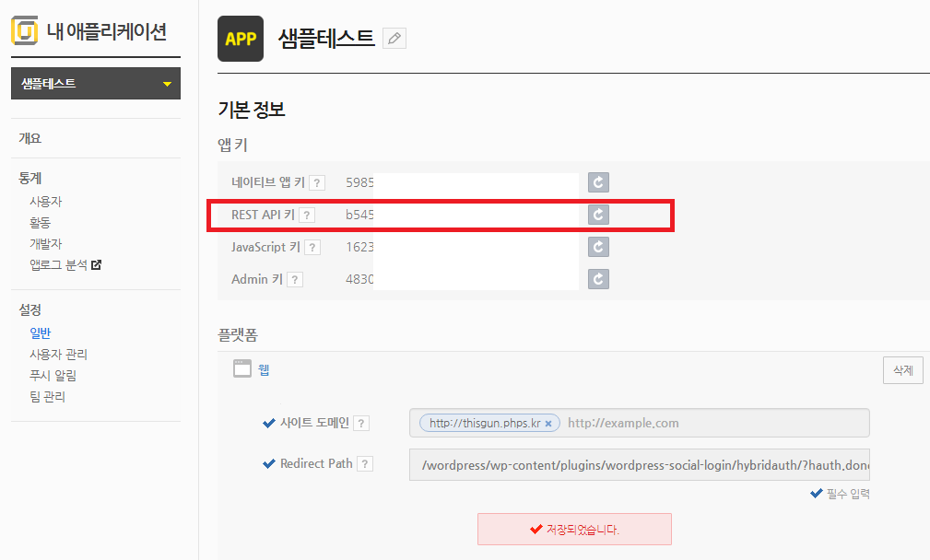Open the 샘플테스트 application dropdown
The image size is (930, 560).
click(x=96, y=84)
